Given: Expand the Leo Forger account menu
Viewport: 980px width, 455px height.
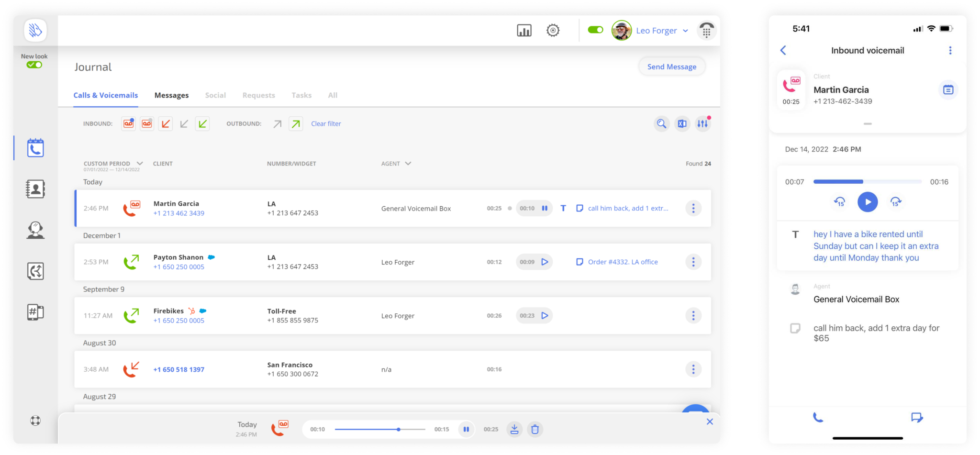Looking at the screenshot, I should point(686,30).
